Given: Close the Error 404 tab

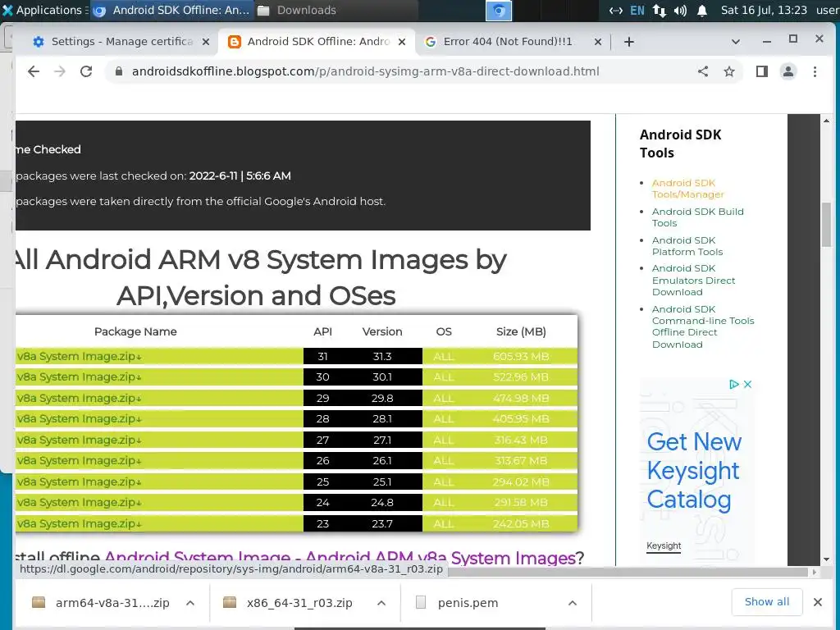Looking at the screenshot, I should click(x=598, y=42).
